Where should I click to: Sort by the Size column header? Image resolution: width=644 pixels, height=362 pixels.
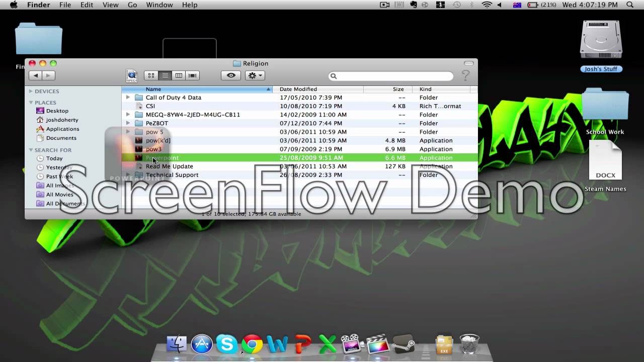tap(388, 89)
